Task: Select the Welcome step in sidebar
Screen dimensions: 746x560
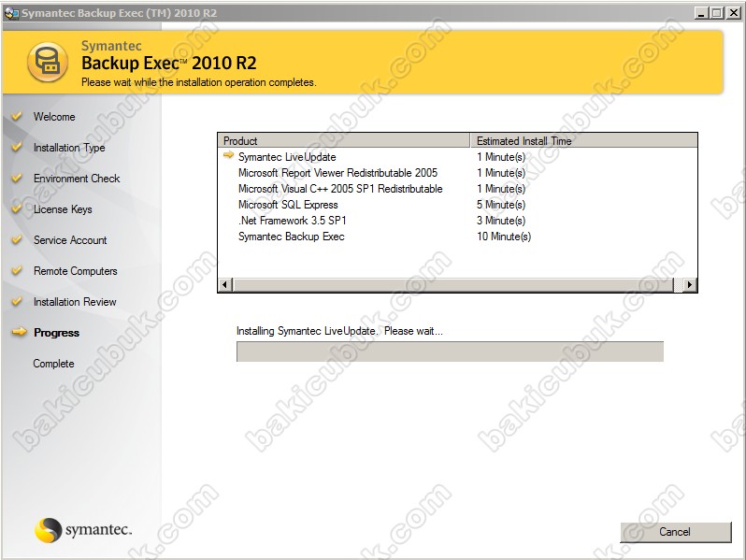Action: (x=54, y=117)
